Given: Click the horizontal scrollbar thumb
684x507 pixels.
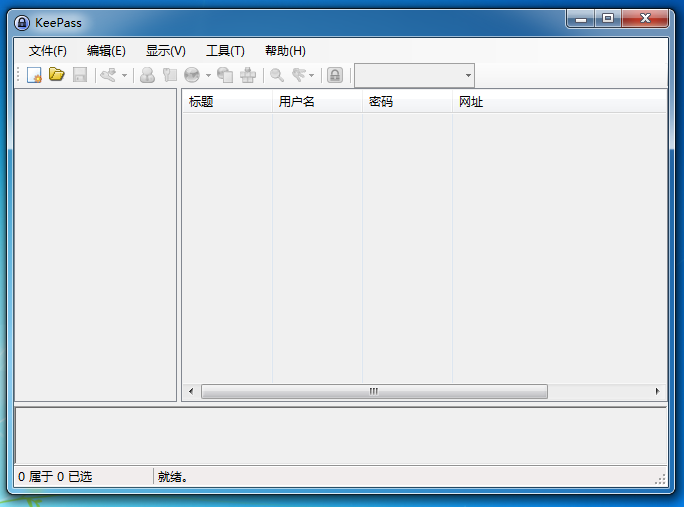Looking at the screenshot, I should tap(374, 391).
